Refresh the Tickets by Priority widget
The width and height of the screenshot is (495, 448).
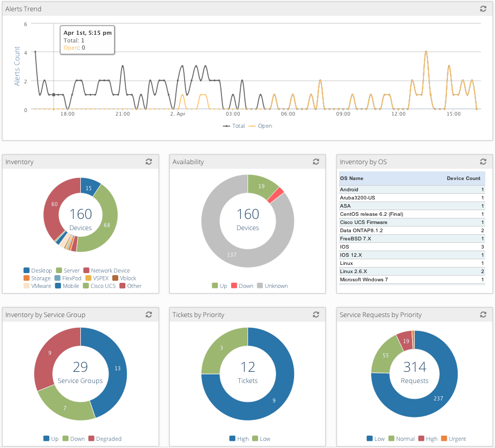click(x=316, y=315)
